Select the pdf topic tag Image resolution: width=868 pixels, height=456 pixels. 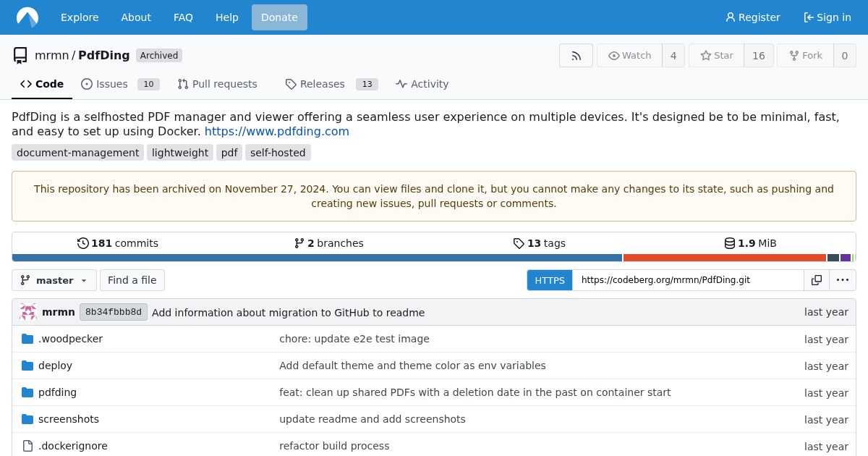coord(229,153)
